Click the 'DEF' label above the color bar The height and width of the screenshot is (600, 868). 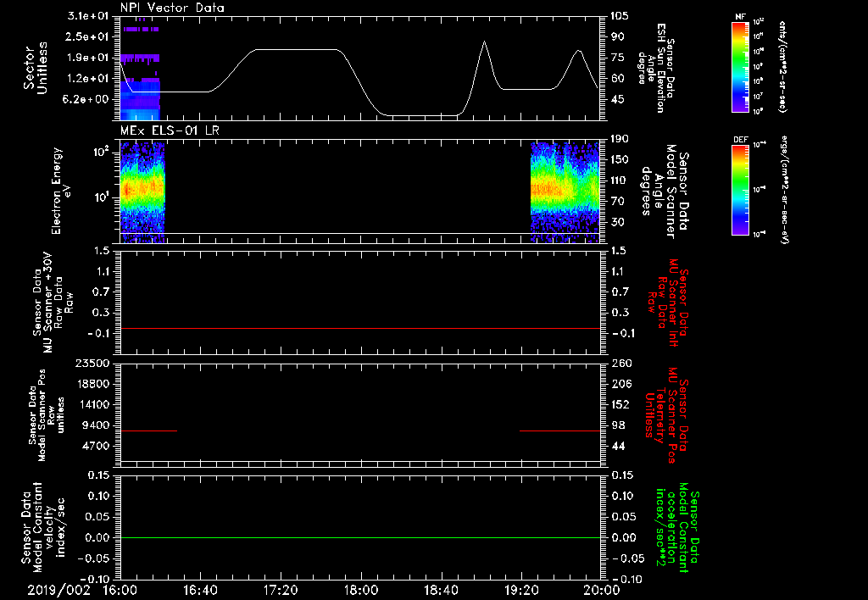click(x=740, y=140)
